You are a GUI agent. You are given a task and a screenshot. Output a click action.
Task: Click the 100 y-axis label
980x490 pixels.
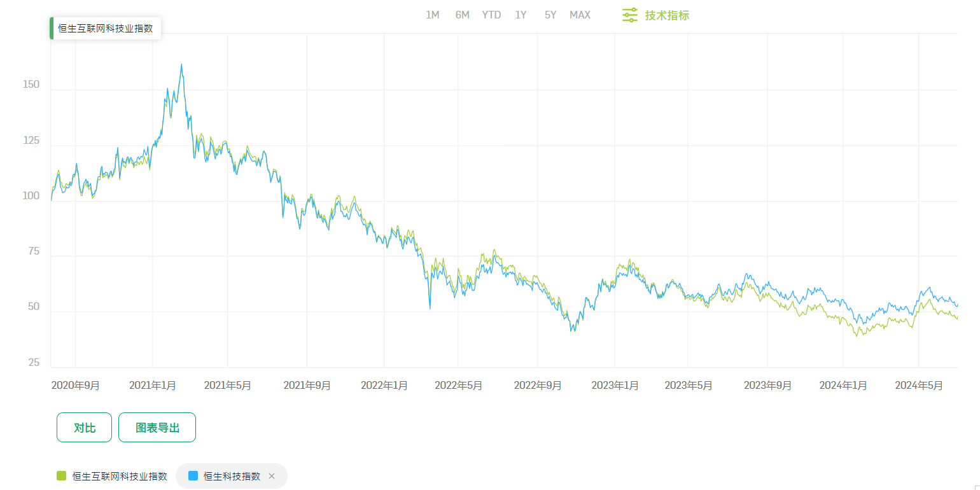[31, 196]
